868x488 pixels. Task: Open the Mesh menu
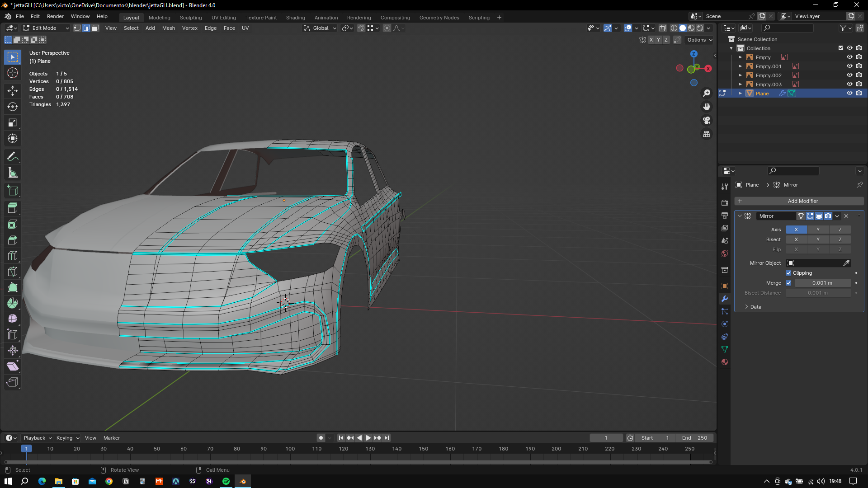click(x=168, y=28)
